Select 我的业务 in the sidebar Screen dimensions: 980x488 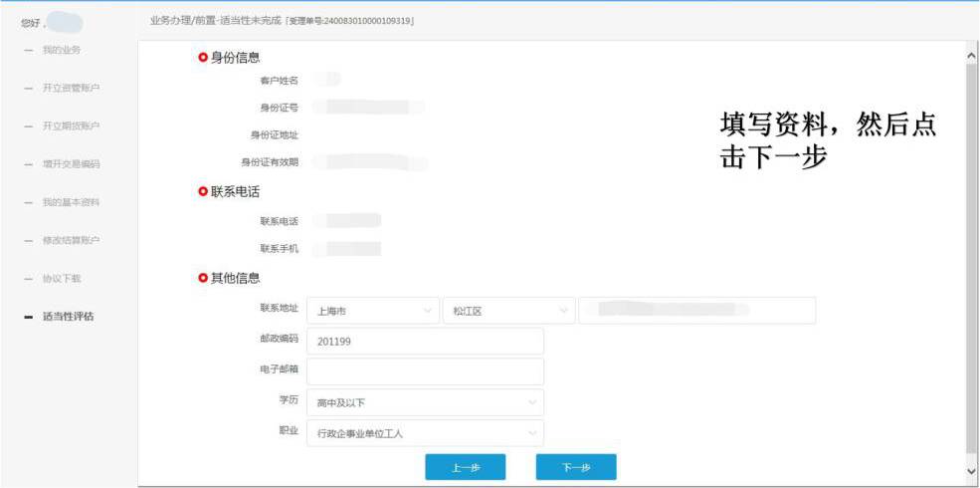click(61, 50)
